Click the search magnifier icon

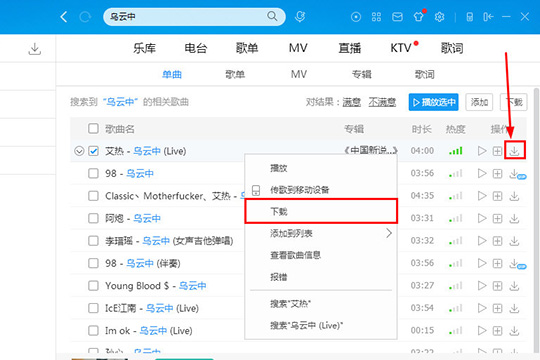pyautogui.click(x=272, y=16)
